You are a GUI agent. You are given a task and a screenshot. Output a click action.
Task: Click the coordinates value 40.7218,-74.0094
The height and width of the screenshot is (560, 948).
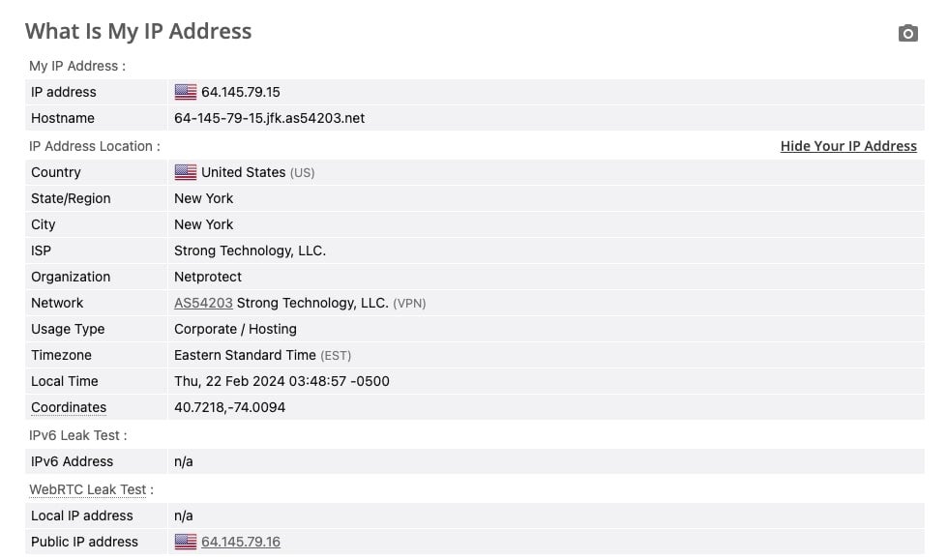(x=229, y=407)
